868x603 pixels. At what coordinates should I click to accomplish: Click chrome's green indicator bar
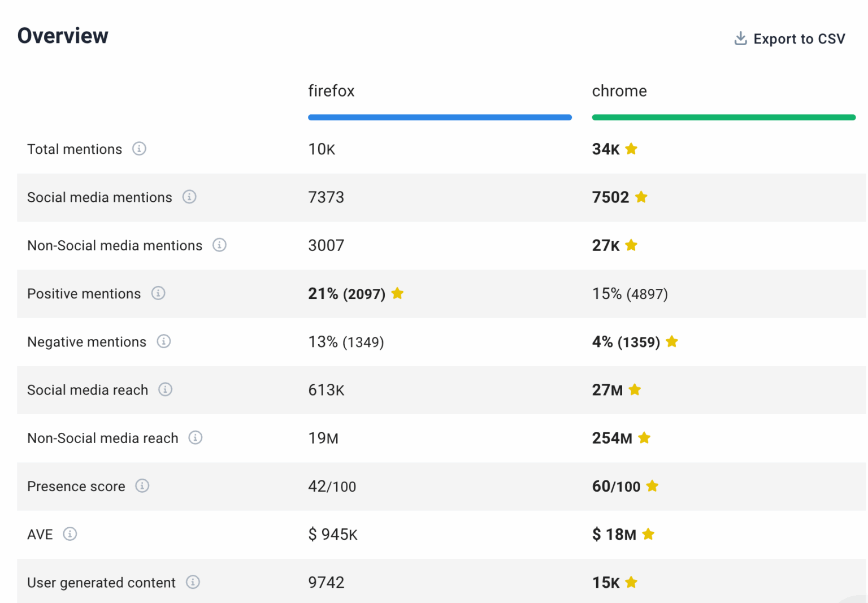[724, 117]
